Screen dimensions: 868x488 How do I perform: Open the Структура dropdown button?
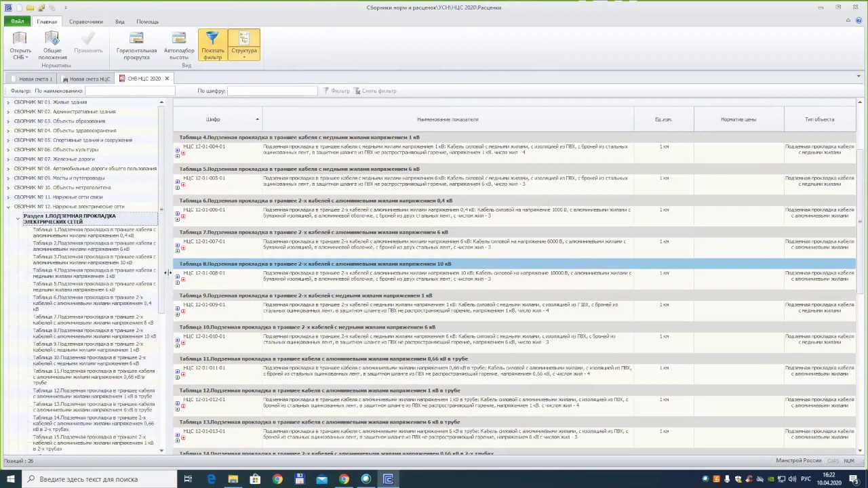coord(244,45)
